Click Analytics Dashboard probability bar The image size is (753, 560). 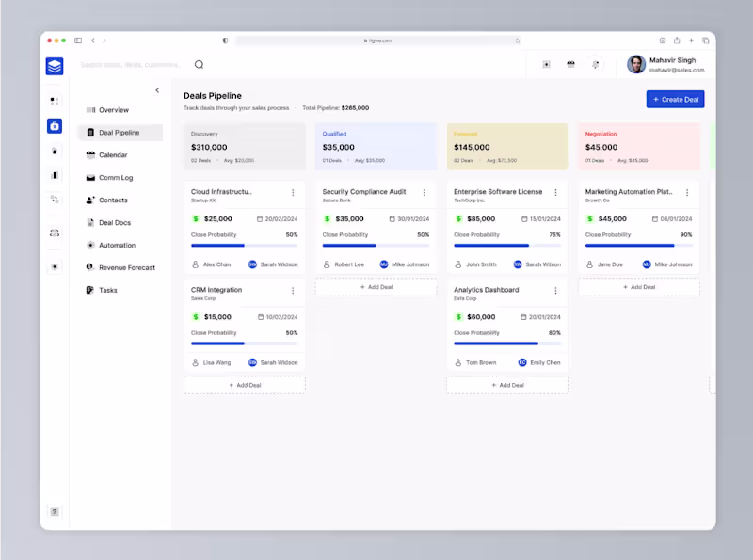(507, 344)
